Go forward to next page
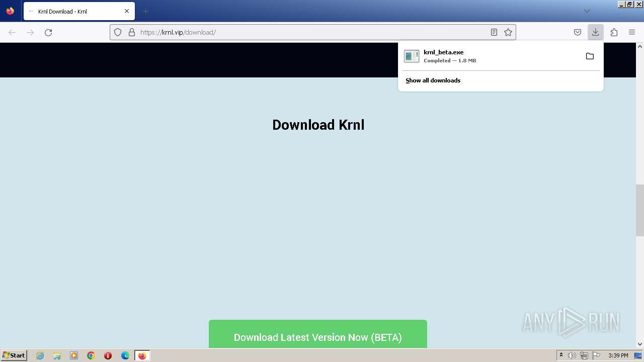Screen dimensions: 644x362 [30, 32]
